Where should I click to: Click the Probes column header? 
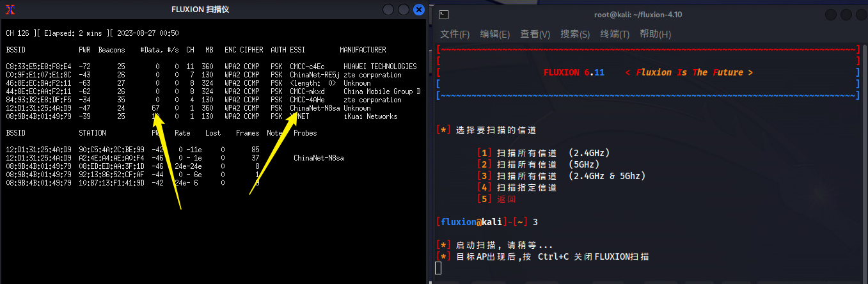tap(305, 133)
